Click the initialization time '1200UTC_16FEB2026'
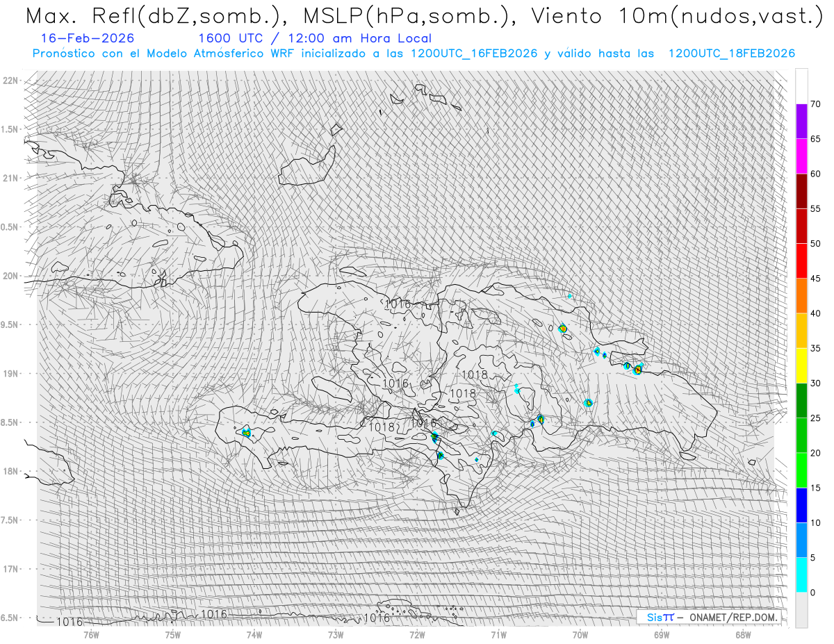The image size is (834, 644). click(x=474, y=53)
